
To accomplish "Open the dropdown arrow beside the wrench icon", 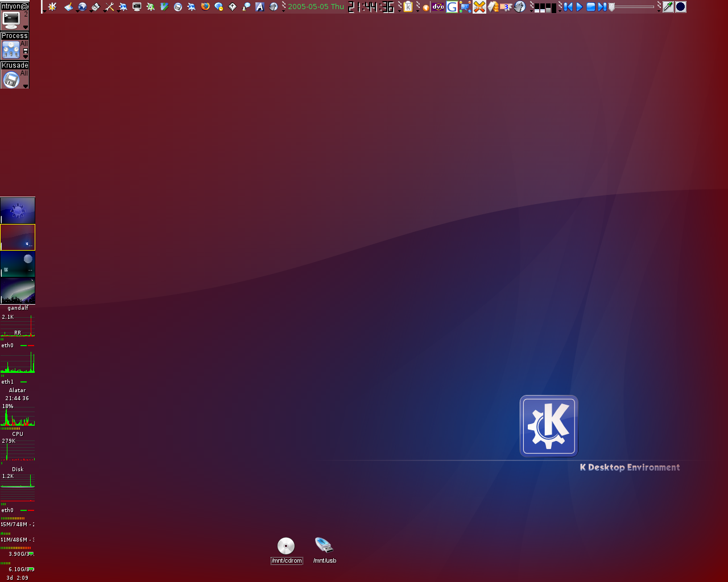I will [x=105, y=11].
